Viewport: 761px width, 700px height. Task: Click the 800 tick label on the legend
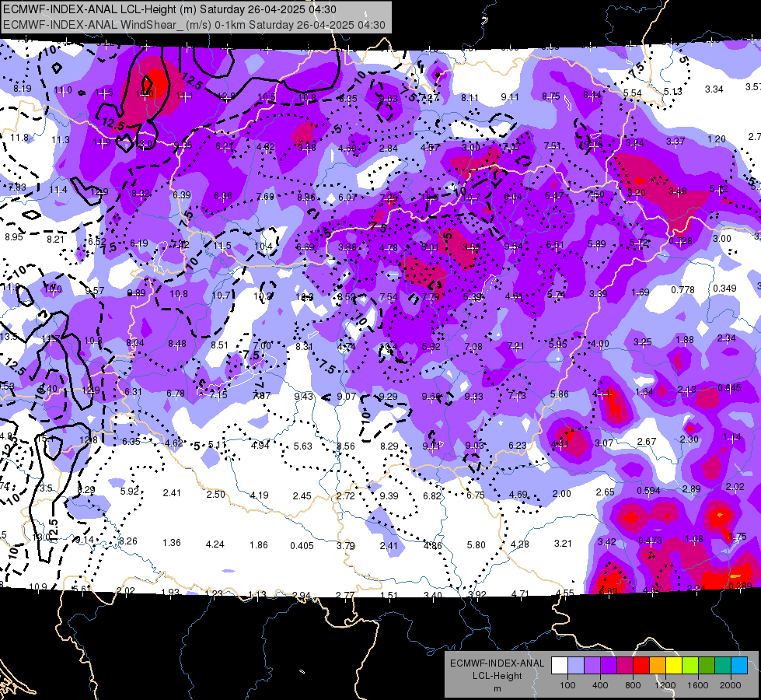633,685
